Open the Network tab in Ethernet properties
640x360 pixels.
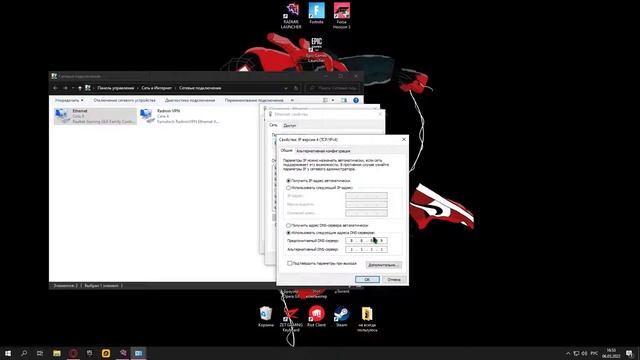click(273, 125)
